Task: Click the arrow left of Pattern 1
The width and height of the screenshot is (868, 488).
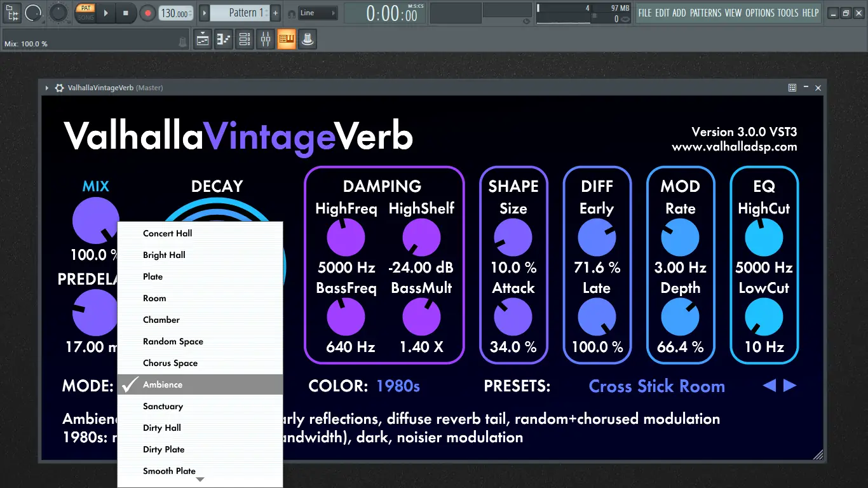Action: coord(204,13)
